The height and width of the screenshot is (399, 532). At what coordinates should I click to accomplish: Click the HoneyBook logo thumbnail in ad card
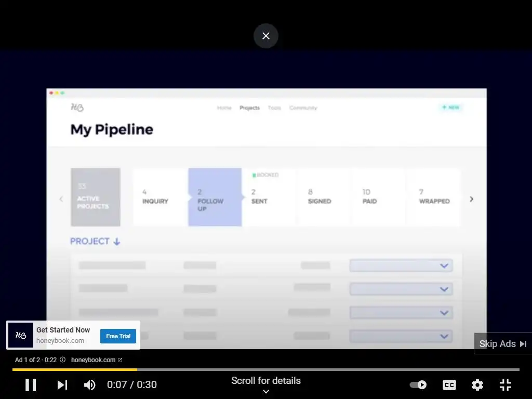[21, 335]
